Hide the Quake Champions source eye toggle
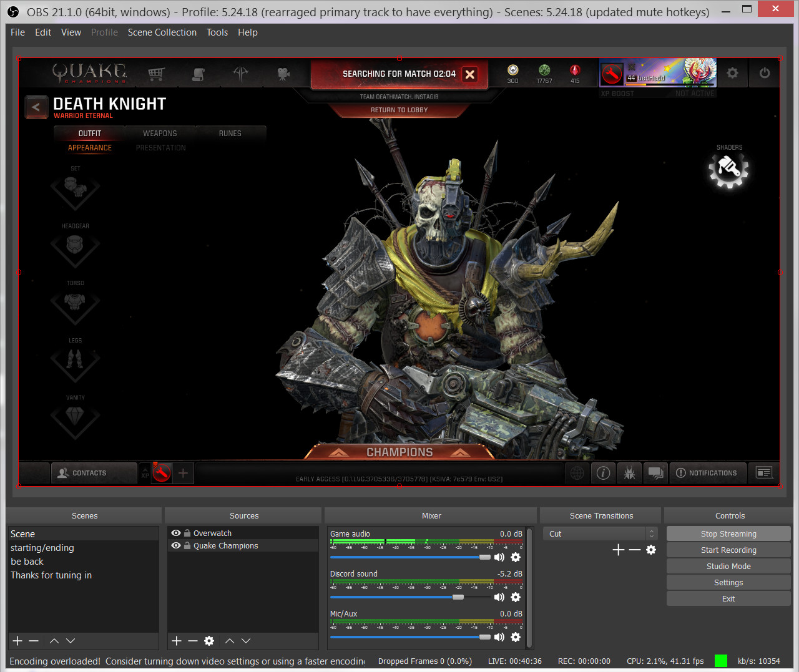 (x=176, y=545)
